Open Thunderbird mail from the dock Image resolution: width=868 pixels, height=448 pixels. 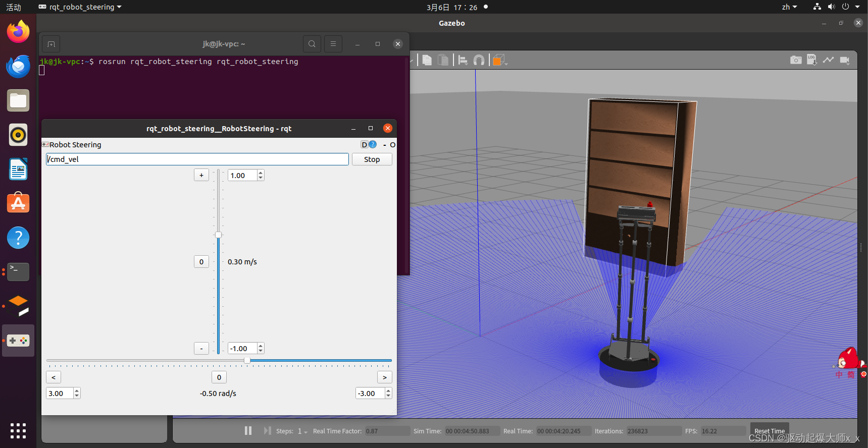click(x=18, y=66)
